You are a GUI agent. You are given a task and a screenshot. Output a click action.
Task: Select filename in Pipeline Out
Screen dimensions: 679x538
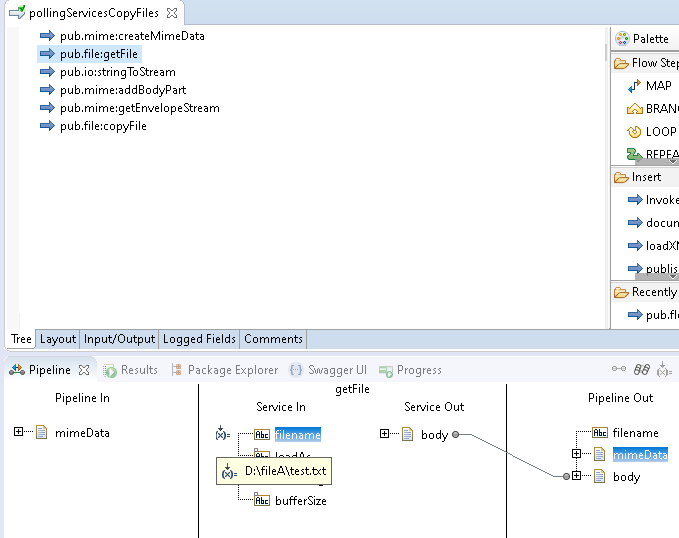click(635, 433)
